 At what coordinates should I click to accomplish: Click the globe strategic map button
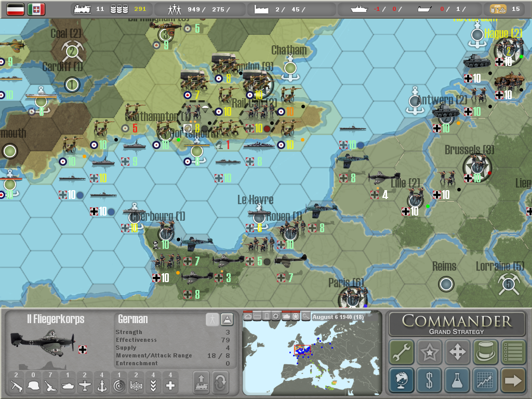[x=401, y=381]
